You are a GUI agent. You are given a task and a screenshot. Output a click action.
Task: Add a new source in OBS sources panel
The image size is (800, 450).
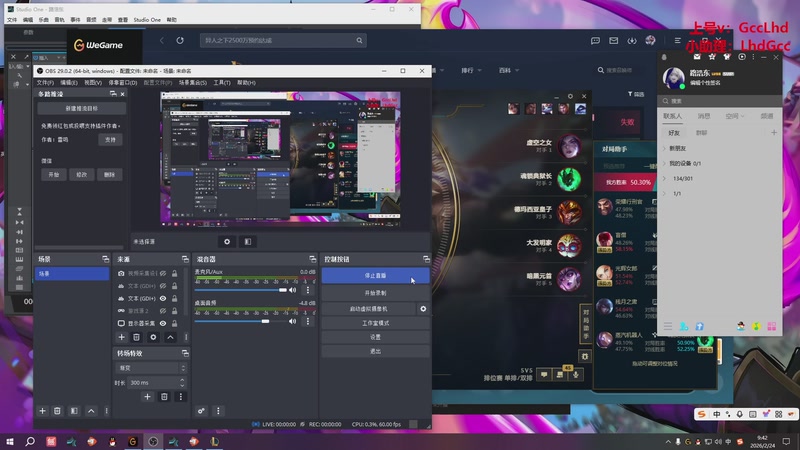point(121,337)
